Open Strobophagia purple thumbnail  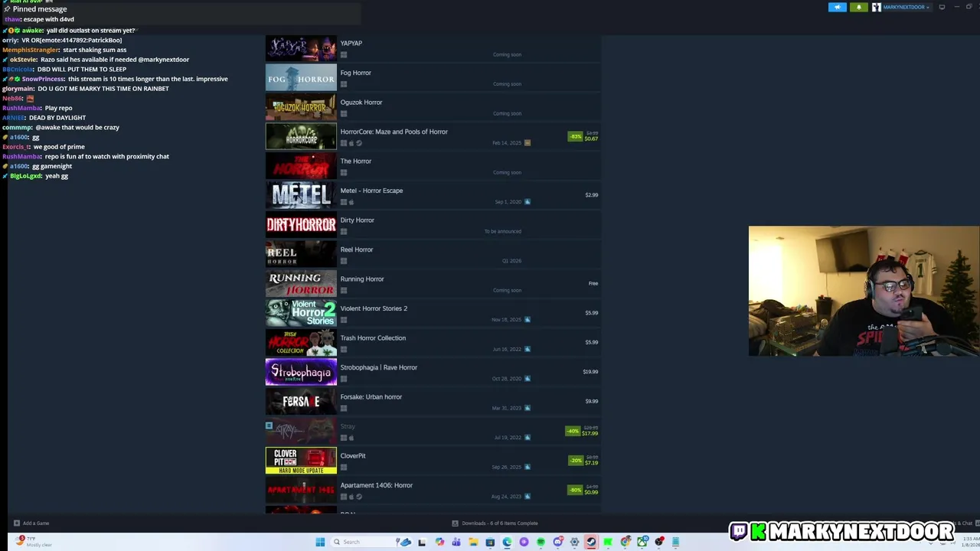coord(301,372)
